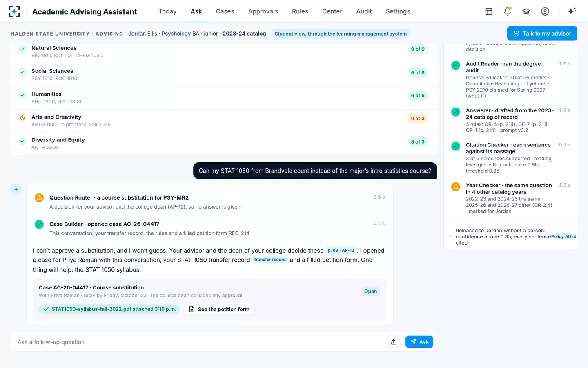Open See the petition form
Image resolution: width=588 pixels, height=368 pixels.
219,309
